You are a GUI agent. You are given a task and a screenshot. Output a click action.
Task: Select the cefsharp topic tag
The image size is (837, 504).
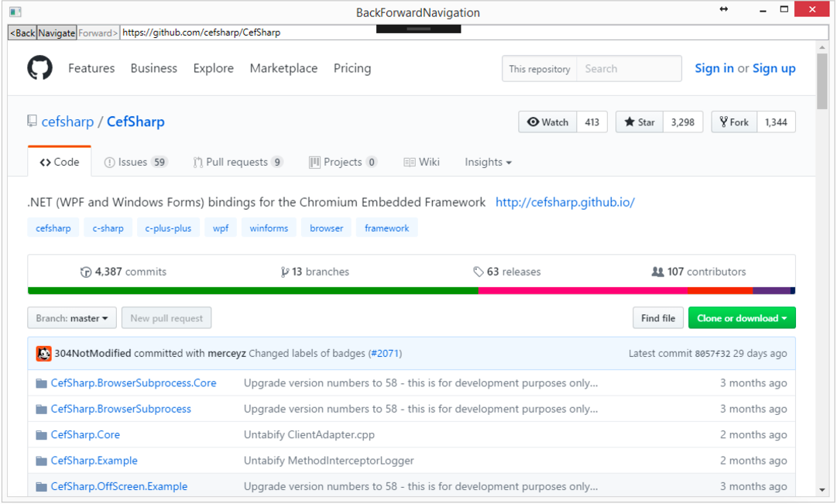click(53, 228)
